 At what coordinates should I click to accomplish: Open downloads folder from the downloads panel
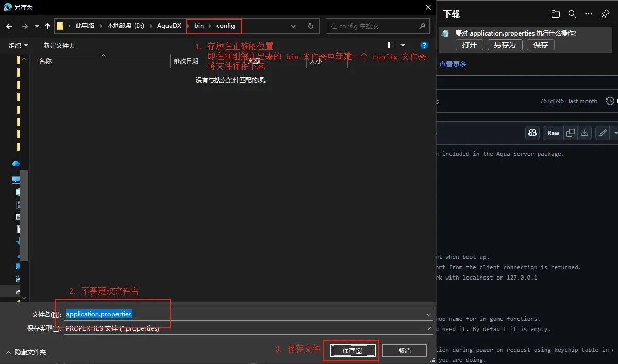pyautogui.click(x=555, y=14)
